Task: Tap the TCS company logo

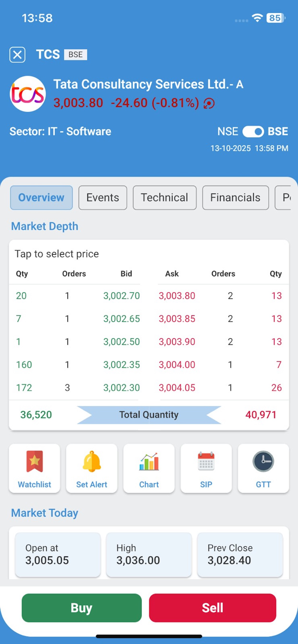Action: (x=28, y=94)
